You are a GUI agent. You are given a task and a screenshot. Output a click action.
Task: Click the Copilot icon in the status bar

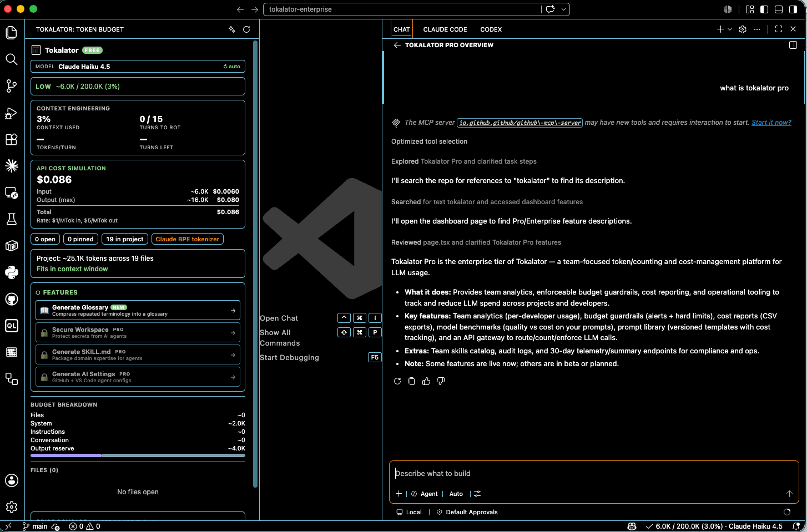coord(632,526)
